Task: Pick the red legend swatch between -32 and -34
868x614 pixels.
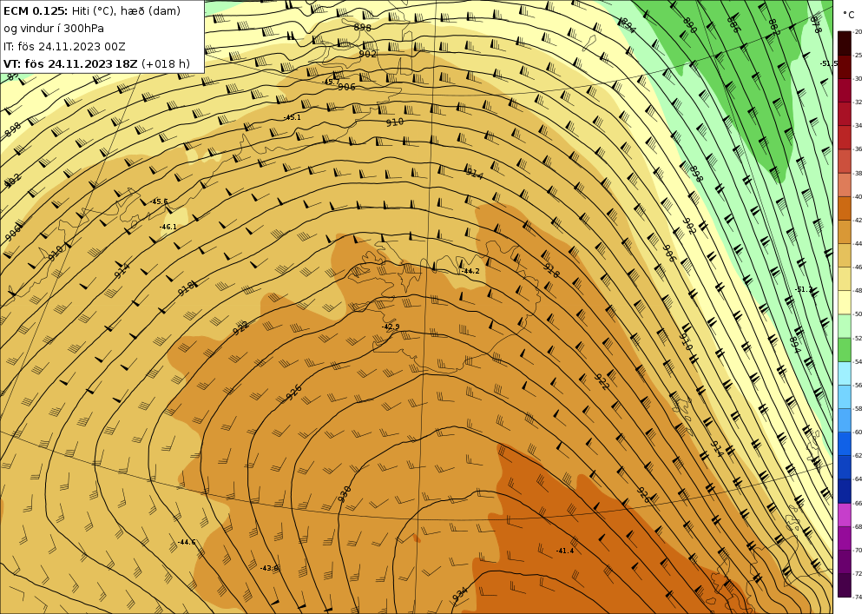Action: pyautogui.click(x=845, y=114)
